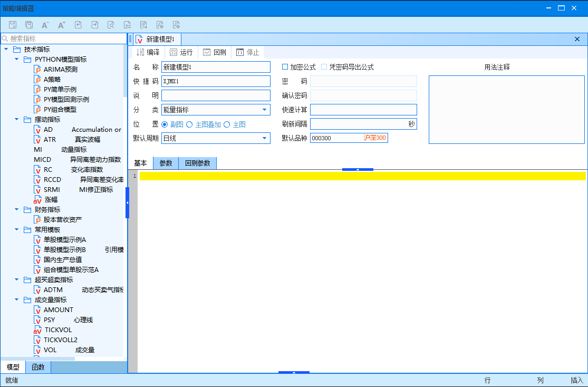The height and width of the screenshot is (387, 588).
Task: Click the tree panel vertical scrollbar
Action: [126, 71]
